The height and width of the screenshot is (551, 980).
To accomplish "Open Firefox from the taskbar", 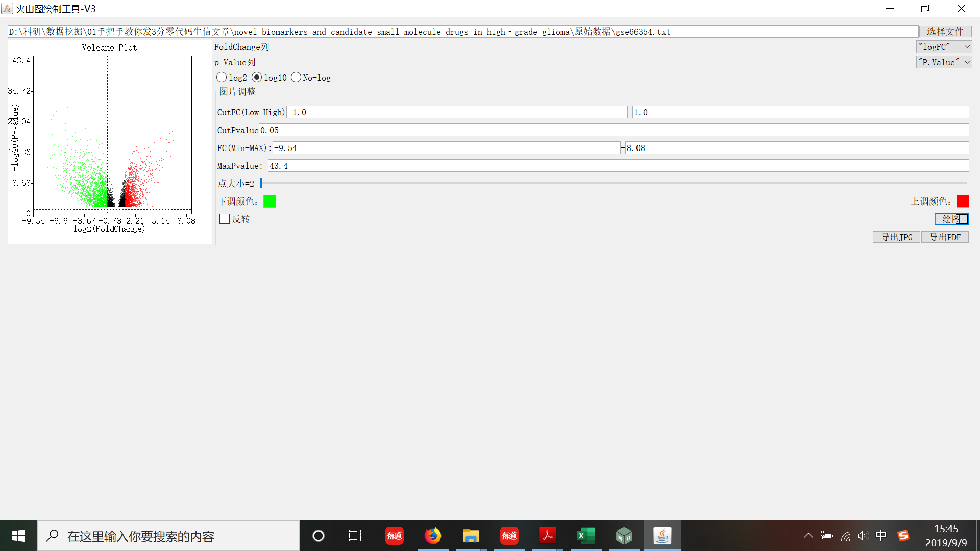I will point(433,536).
